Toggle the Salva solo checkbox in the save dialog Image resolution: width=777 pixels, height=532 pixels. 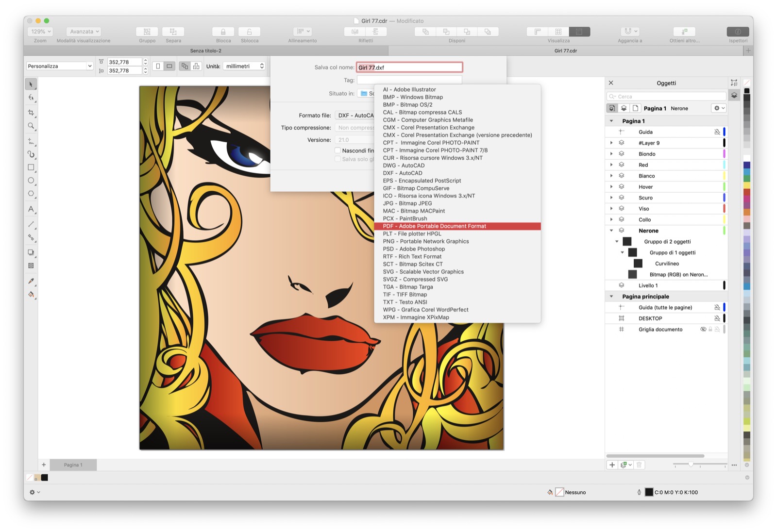(338, 159)
